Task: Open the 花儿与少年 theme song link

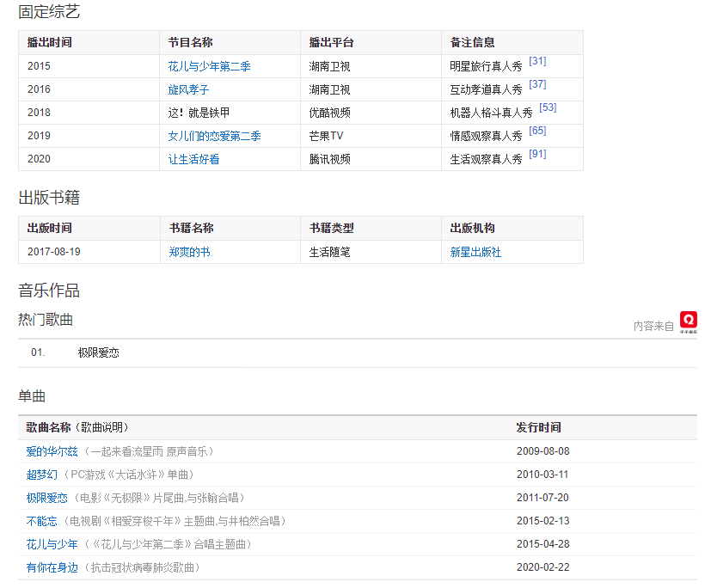Action: 52,544
